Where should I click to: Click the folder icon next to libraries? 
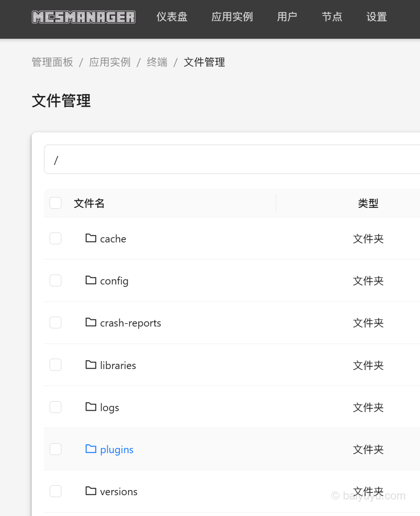click(90, 365)
